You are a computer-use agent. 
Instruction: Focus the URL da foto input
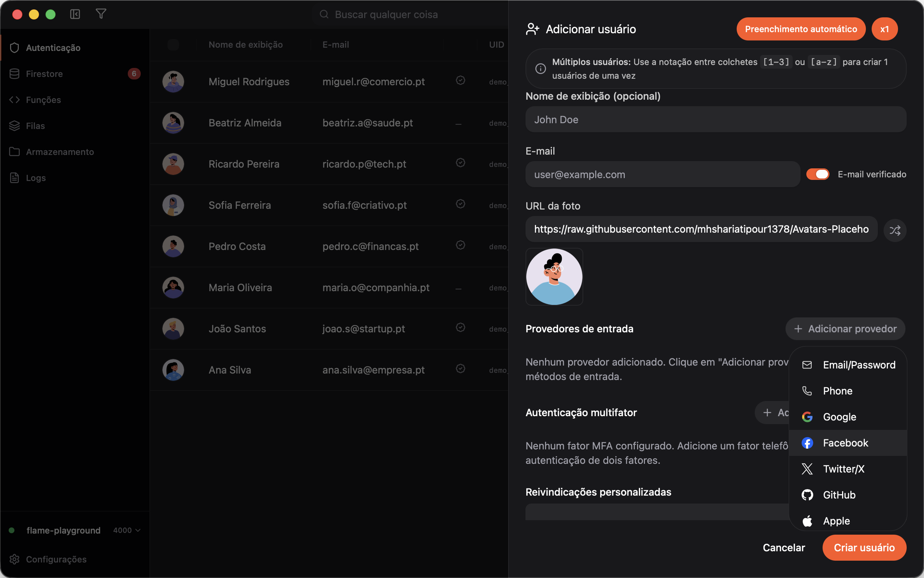coord(701,229)
